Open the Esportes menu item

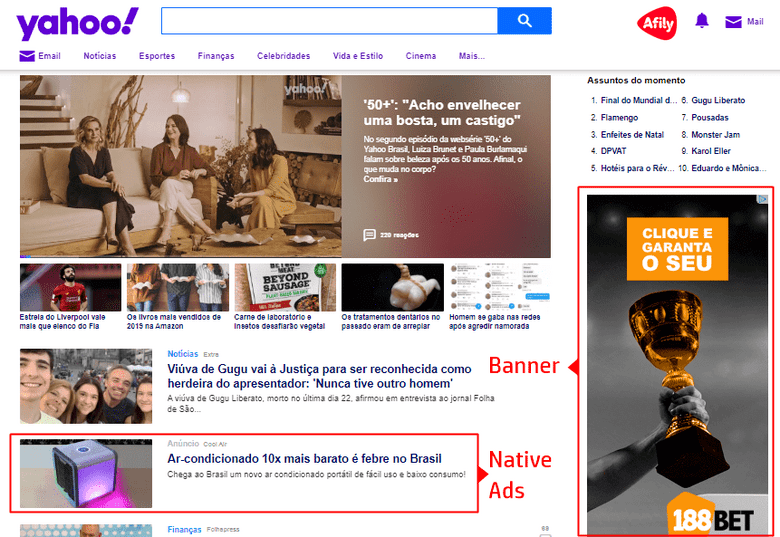pos(157,56)
